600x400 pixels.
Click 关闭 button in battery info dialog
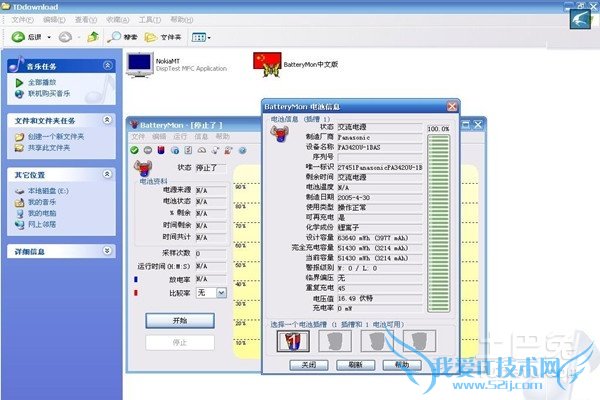pos(309,365)
